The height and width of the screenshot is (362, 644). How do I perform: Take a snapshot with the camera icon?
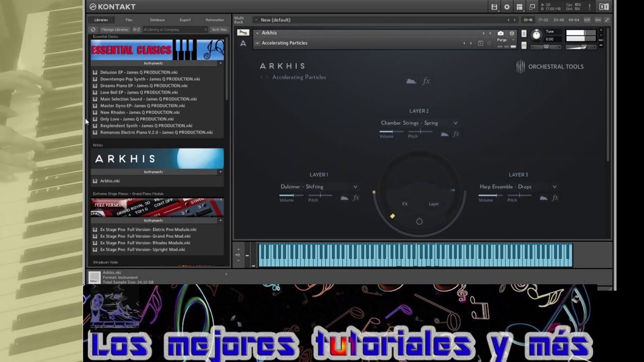click(x=500, y=33)
